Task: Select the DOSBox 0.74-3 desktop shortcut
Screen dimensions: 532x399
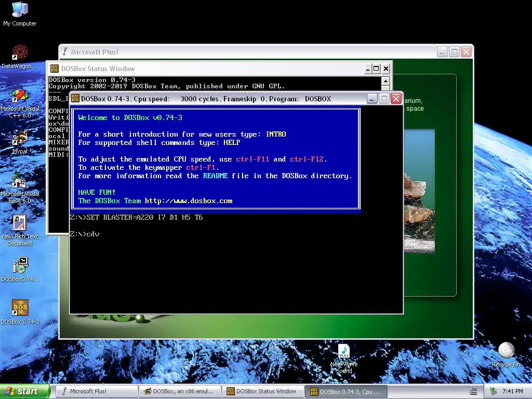Action: 20,312
